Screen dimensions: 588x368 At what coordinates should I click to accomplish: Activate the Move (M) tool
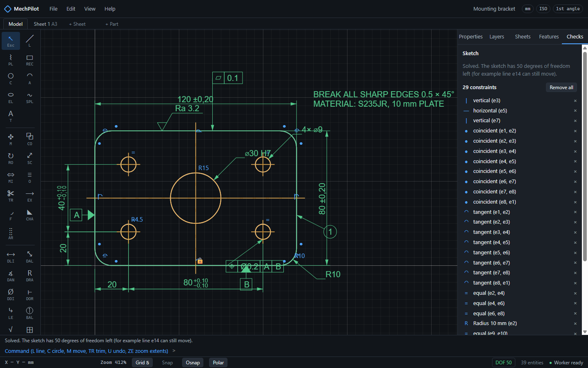11,139
